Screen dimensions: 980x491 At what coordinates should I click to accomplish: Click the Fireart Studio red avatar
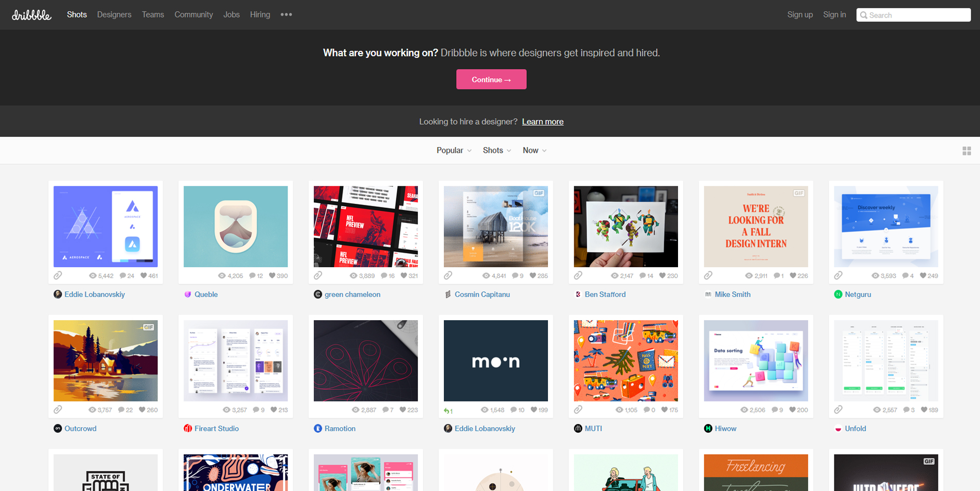pyautogui.click(x=188, y=428)
